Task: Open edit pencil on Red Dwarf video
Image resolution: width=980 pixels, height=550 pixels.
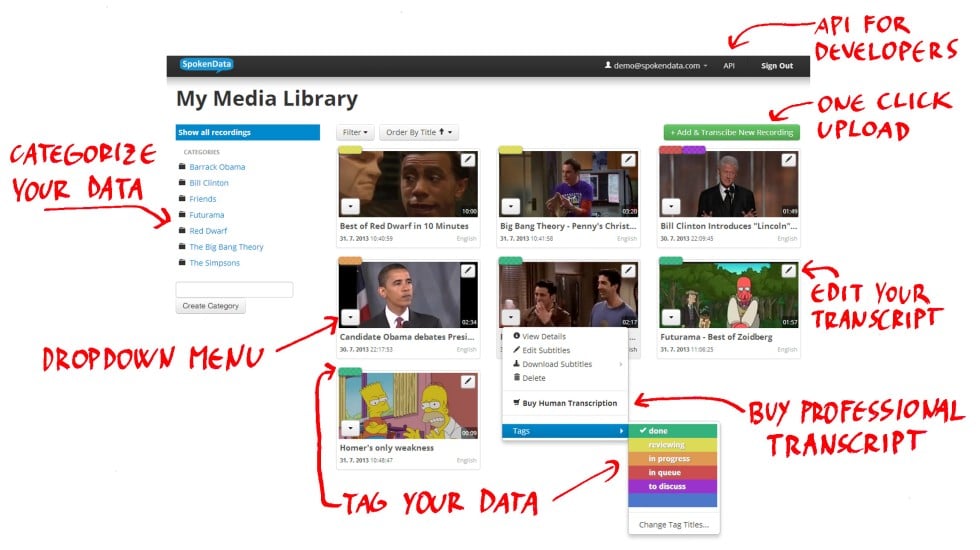Action: click(x=468, y=160)
